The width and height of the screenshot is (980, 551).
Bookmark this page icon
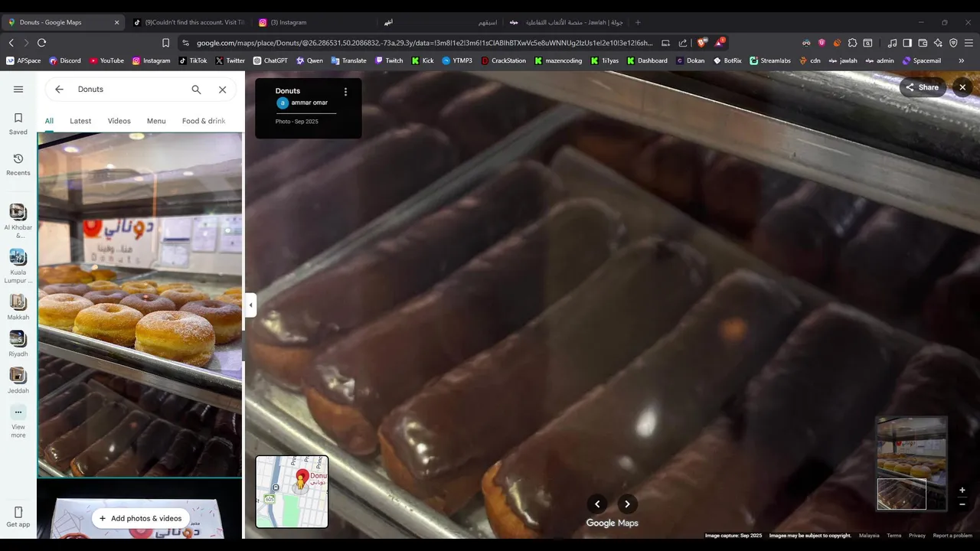tap(165, 43)
